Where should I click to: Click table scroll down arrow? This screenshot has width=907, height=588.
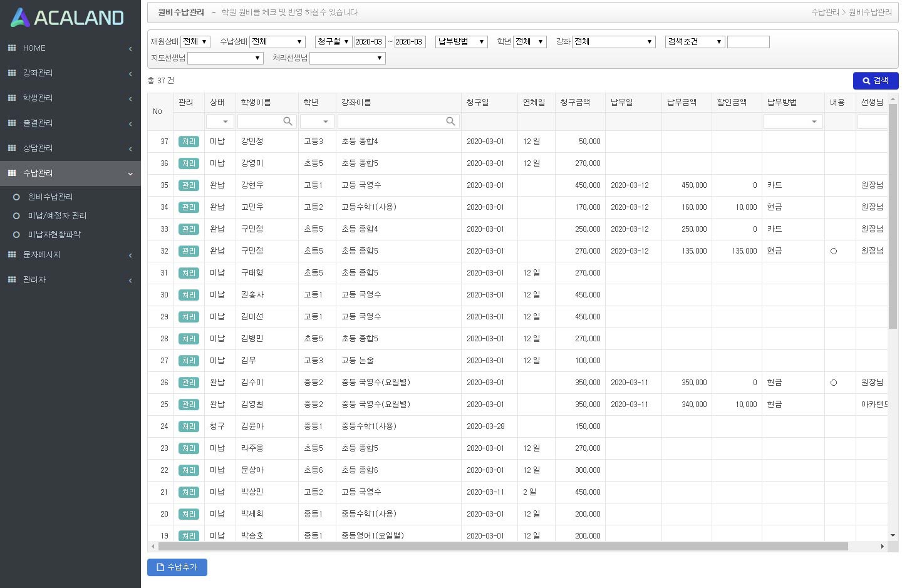pos(893,536)
